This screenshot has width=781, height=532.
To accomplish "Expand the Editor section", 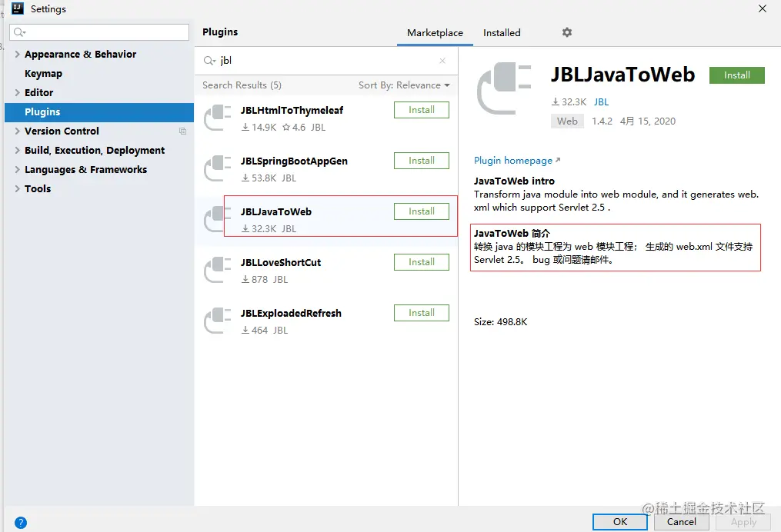I will tap(18, 92).
